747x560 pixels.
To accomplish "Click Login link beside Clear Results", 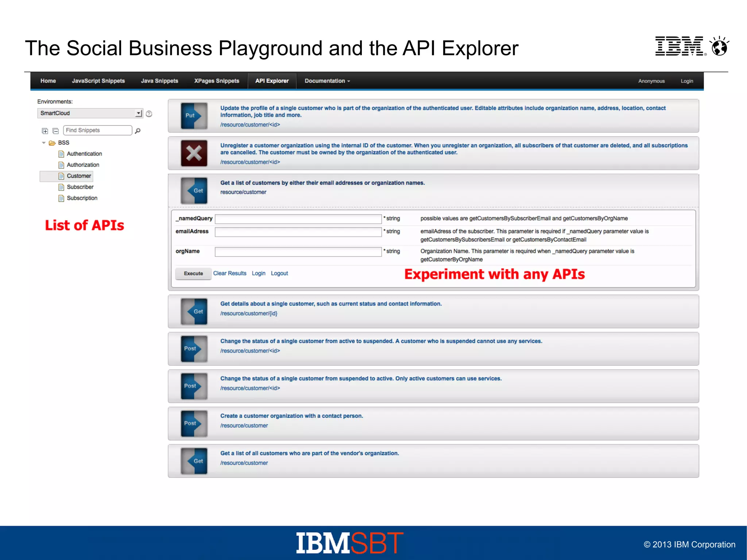I will coord(259,273).
